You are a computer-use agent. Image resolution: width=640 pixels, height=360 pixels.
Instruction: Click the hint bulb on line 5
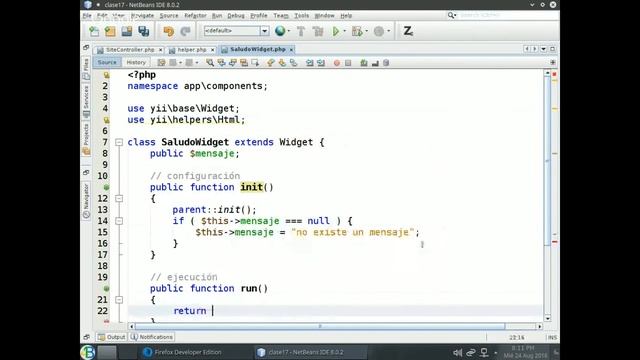pyautogui.click(x=107, y=120)
